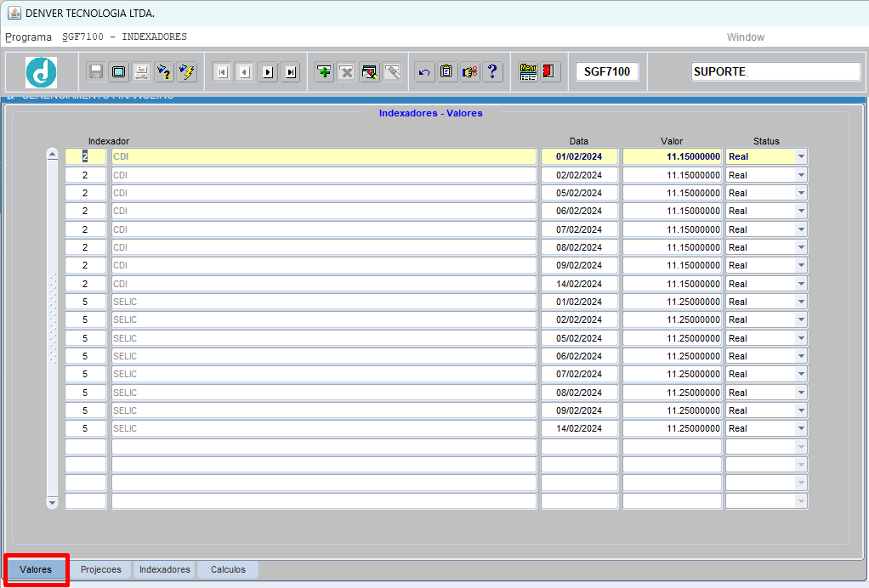Click the Enter Query icon with question mark
The image size is (869, 588).
(x=164, y=72)
